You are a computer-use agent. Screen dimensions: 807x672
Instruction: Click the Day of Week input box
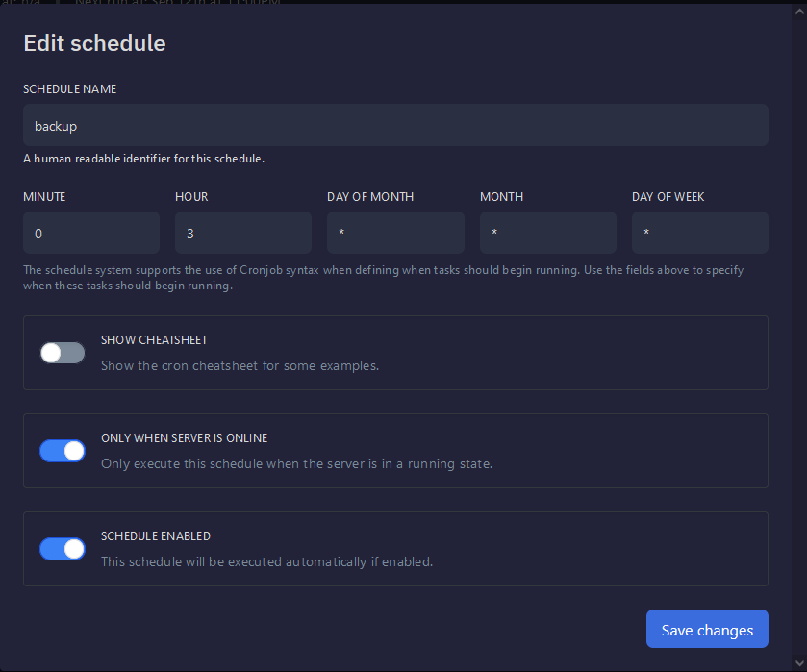click(x=699, y=234)
